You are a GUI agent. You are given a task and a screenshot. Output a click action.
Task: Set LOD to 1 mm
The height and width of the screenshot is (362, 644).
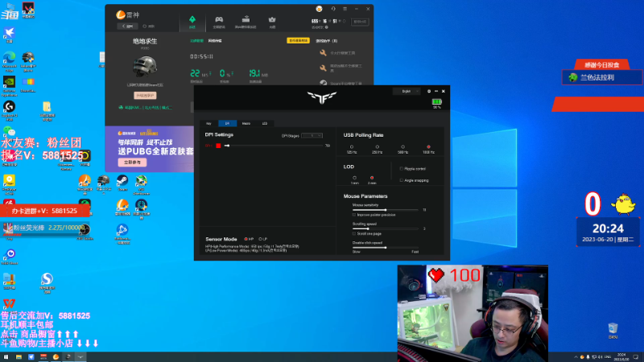[x=354, y=178]
